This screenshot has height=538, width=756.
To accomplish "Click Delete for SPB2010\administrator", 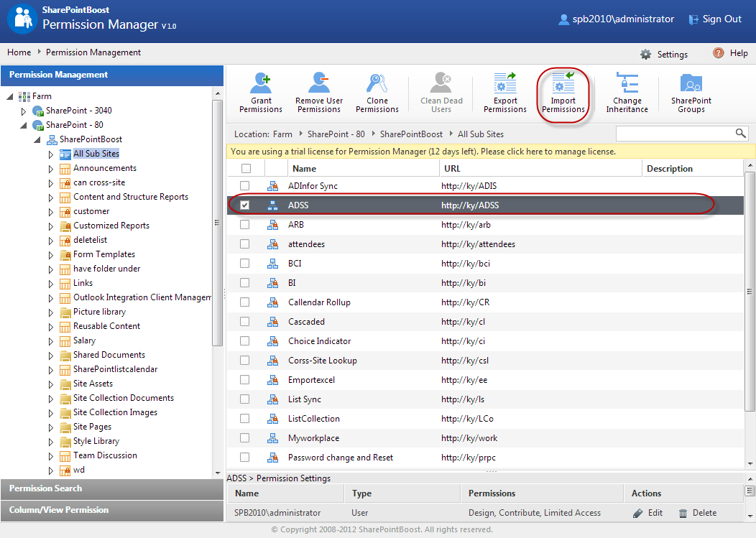I will point(704,513).
